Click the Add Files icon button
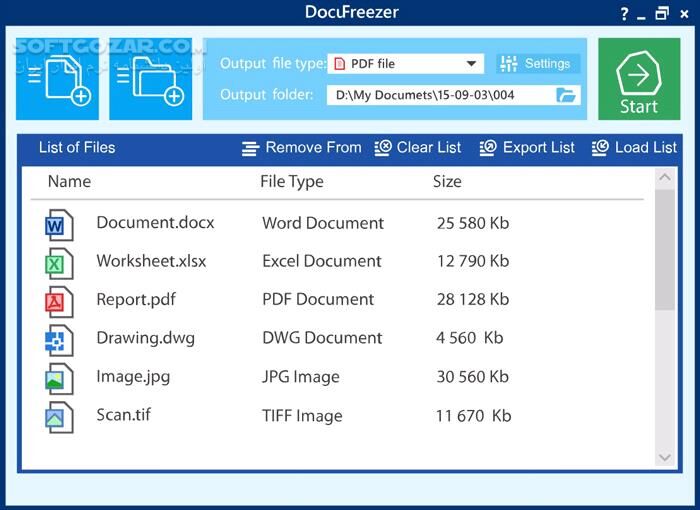Viewport: 700px width, 510px height. [57, 79]
